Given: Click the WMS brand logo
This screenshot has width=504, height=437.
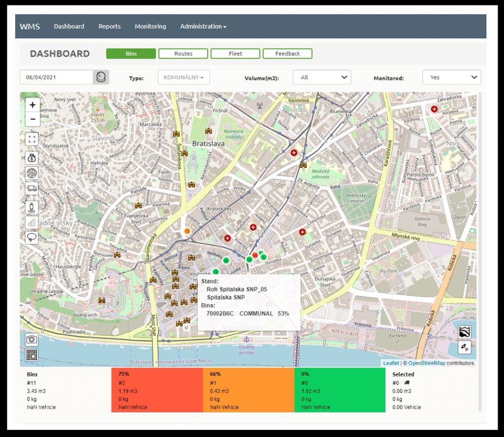Looking at the screenshot, I should [30, 27].
